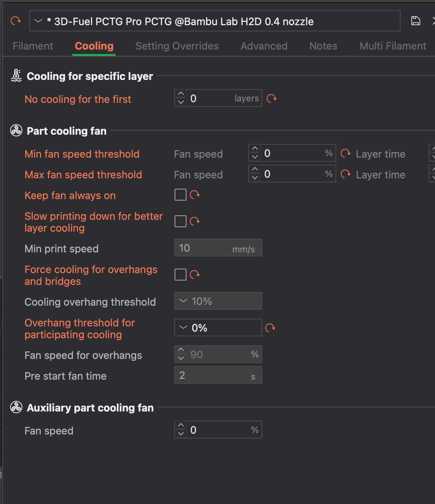Open Overhang threshold for participating cooling dropdown

[x=218, y=327]
